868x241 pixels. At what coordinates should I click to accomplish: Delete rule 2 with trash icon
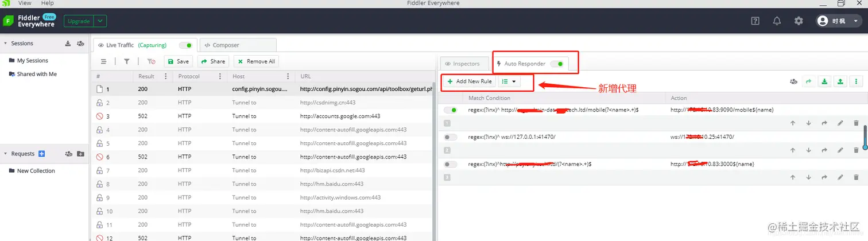[856, 150]
